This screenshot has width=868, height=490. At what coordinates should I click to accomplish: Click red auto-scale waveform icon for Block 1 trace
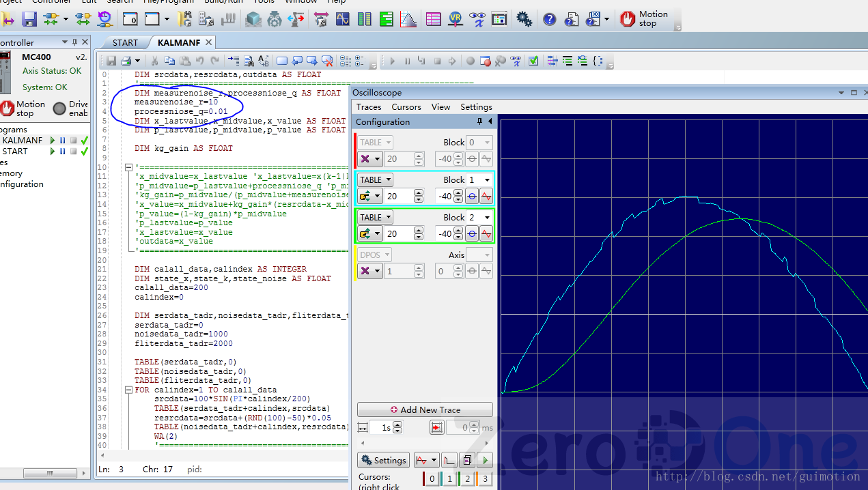tap(486, 197)
